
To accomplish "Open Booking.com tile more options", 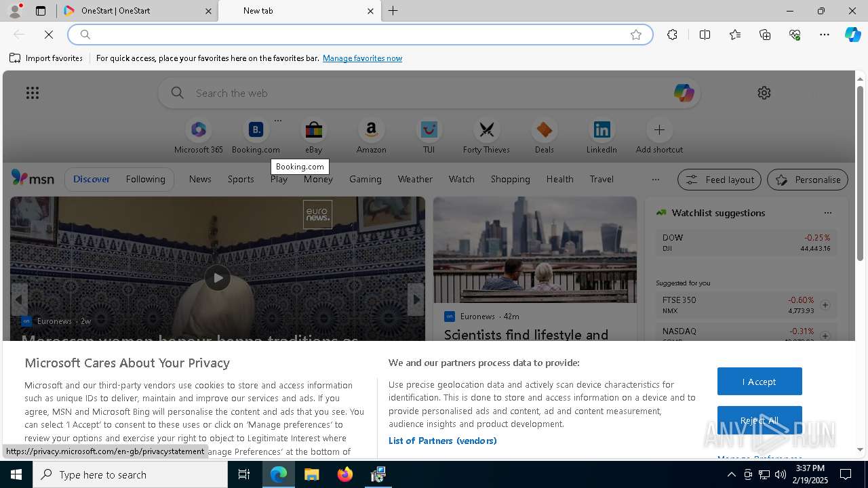I will coord(277,121).
